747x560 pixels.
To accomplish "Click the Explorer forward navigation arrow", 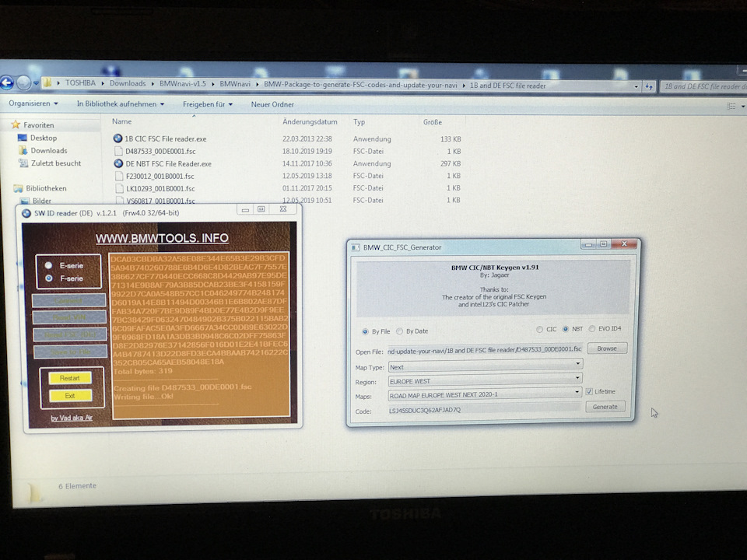I will (x=23, y=83).
